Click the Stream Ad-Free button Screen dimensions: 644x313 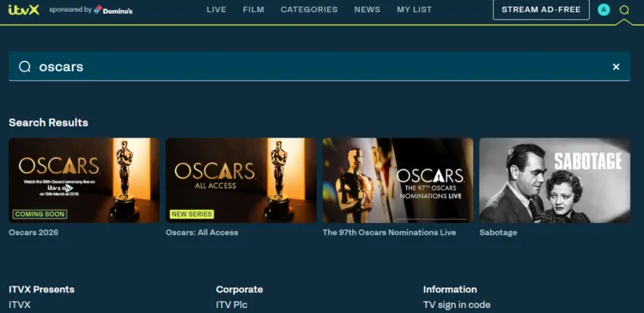pos(541,9)
